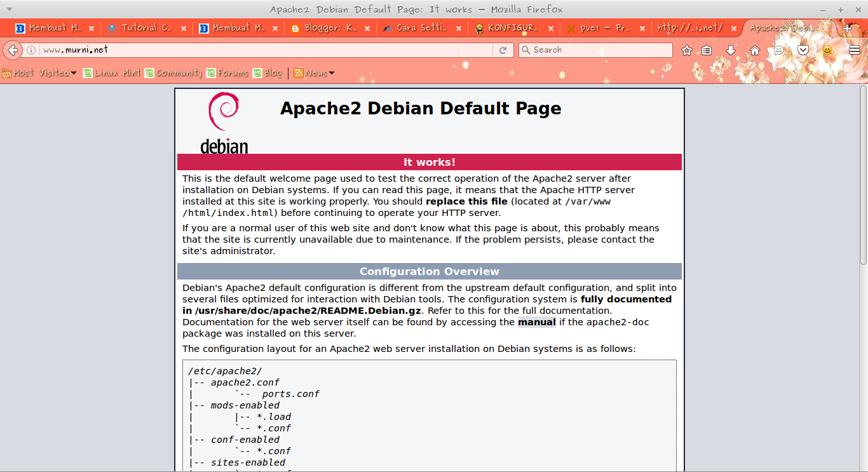This screenshot has height=472, width=868.
Task: Open the Linux Mint bookmark
Action: 112,73
